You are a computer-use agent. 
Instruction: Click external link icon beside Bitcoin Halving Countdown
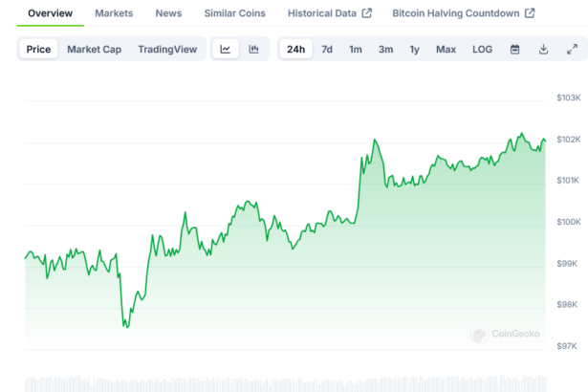click(x=531, y=13)
